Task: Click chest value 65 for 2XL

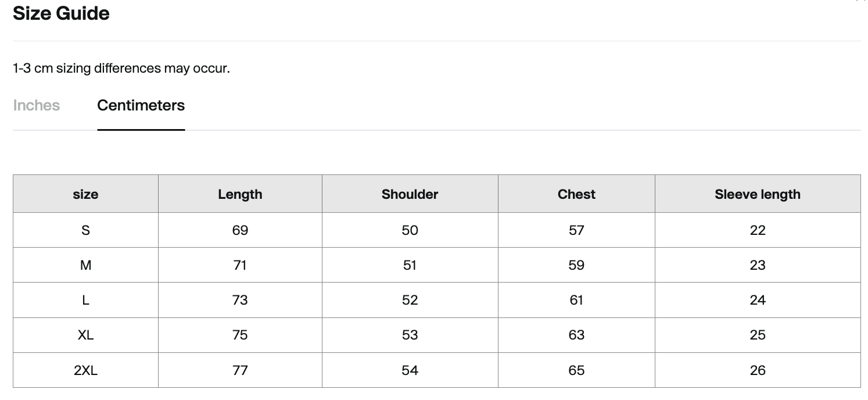Action: tap(576, 370)
